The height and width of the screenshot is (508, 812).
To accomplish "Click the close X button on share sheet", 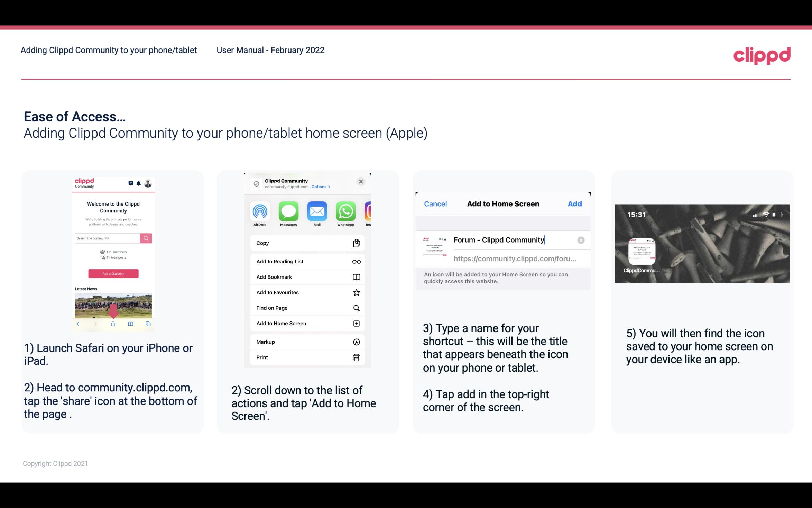I will (x=361, y=181).
